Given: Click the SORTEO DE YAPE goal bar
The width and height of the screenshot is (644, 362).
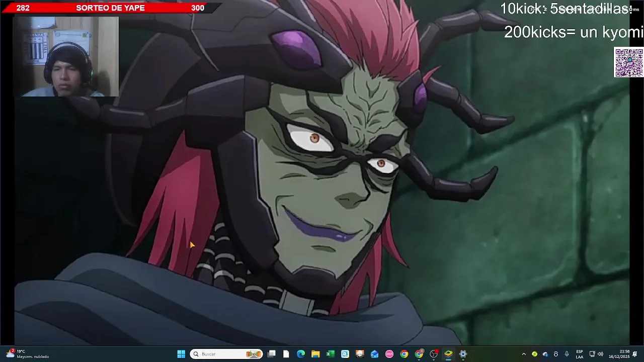Looking at the screenshot, I should (x=111, y=8).
